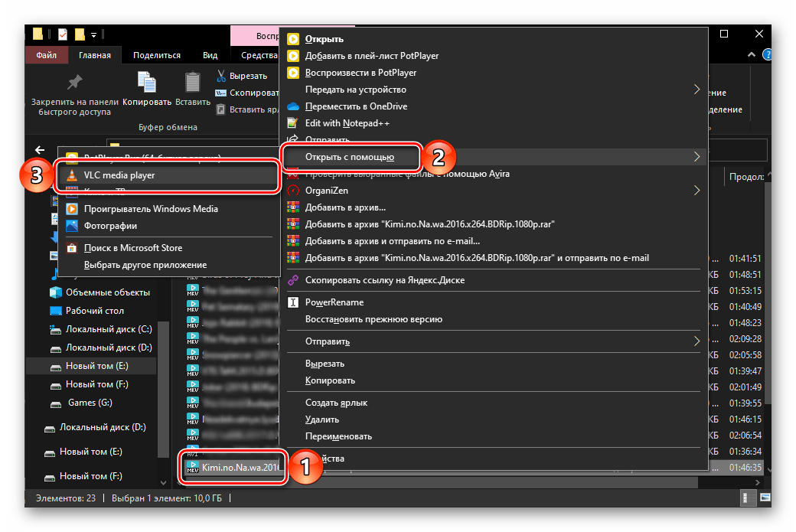Click the OrganiZen icon in the context menu
This screenshot has width=796, height=532.
point(293,191)
